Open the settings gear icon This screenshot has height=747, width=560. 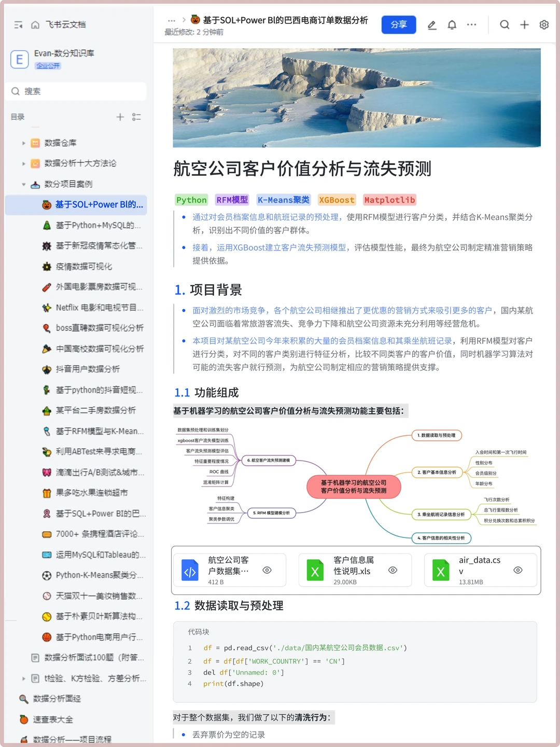pyautogui.click(x=544, y=24)
